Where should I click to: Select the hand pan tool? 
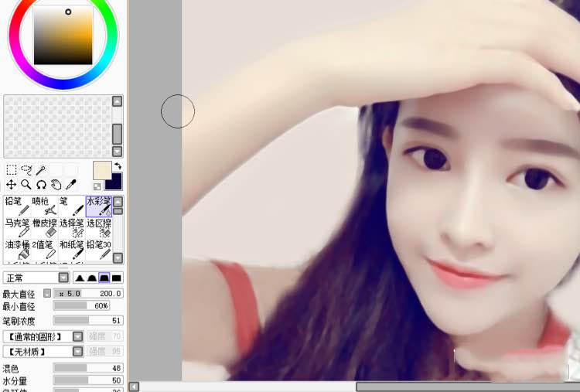pos(56,184)
